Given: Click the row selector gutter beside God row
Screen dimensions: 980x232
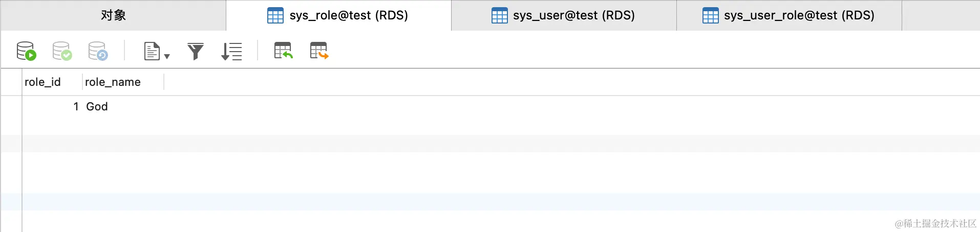Looking at the screenshot, I should pos(11,106).
